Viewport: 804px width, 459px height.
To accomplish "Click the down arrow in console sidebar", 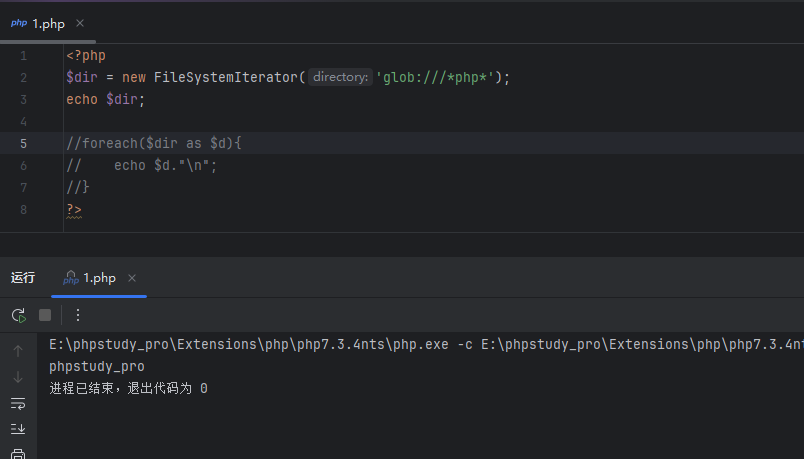I will 18,377.
